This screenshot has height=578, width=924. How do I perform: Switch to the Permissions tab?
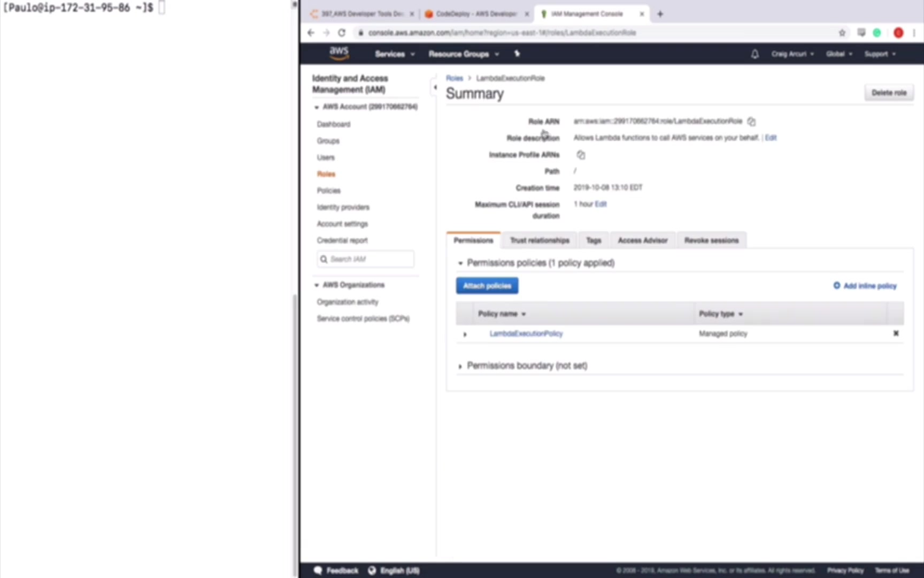coord(473,240)
